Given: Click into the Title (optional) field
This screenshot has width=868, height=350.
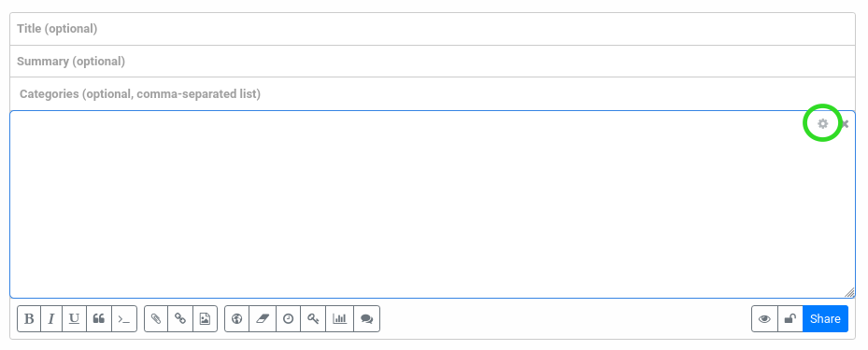Looking at the screenshot, I should click(433, 29).
